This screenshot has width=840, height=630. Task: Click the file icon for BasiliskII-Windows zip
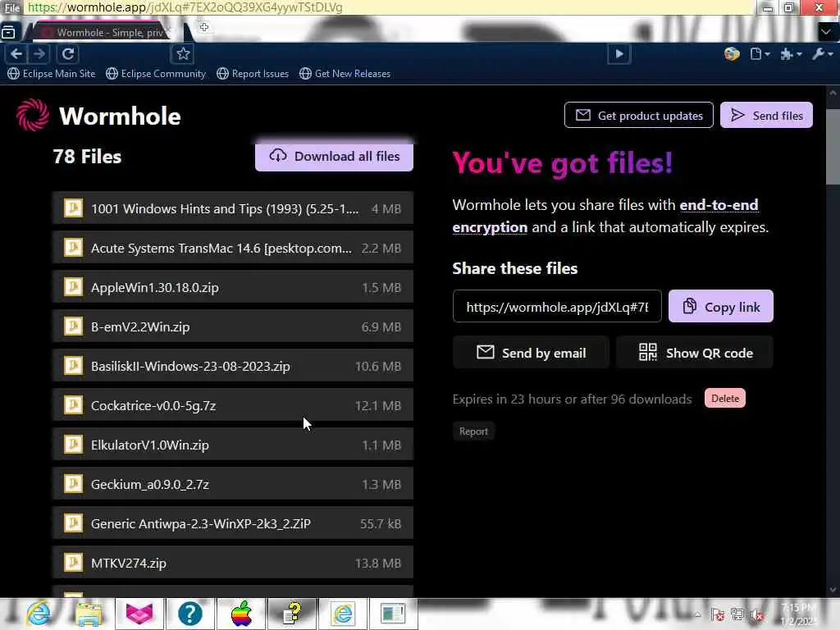click(73, 365)
